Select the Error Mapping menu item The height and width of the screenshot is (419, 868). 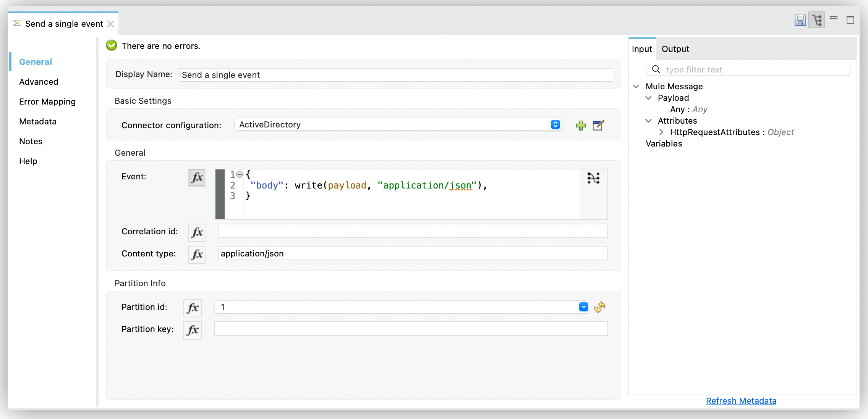click(x=48, y=102)
